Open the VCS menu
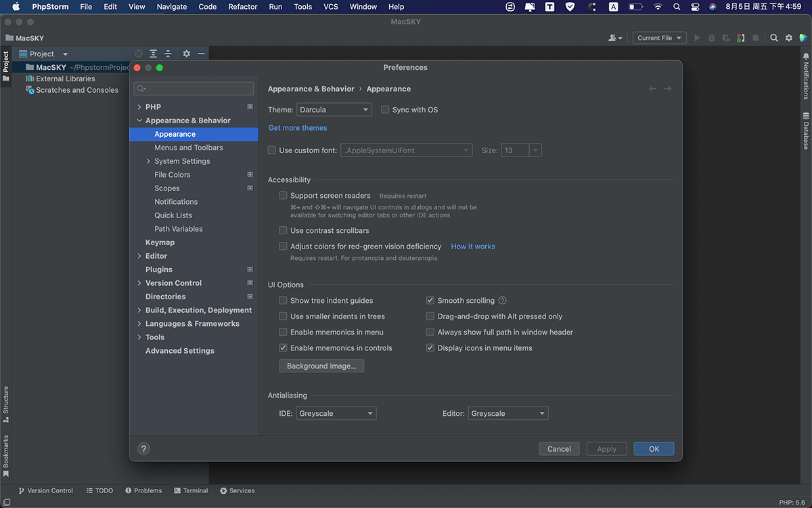This screenshot has width=812, height=508. [x=331, y=7]
